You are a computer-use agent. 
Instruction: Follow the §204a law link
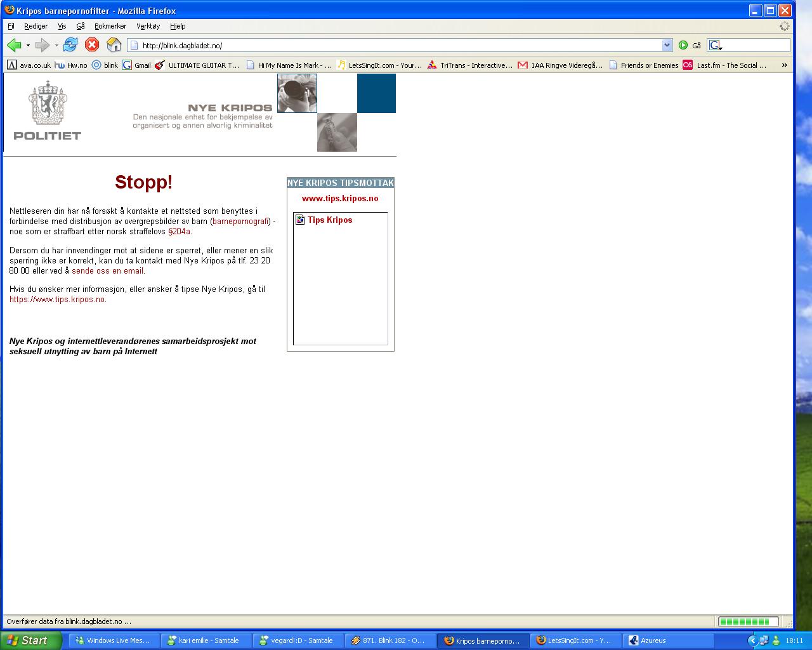click(180, 231)
